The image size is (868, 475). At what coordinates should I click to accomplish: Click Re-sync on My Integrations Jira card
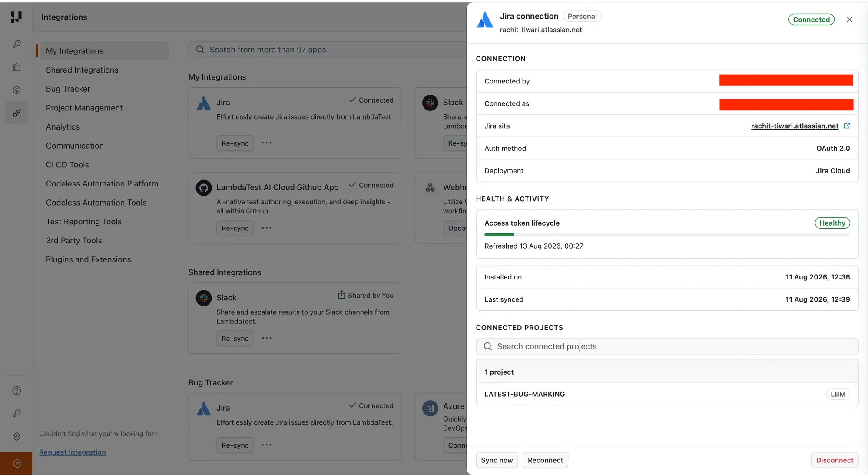point(235,143)
